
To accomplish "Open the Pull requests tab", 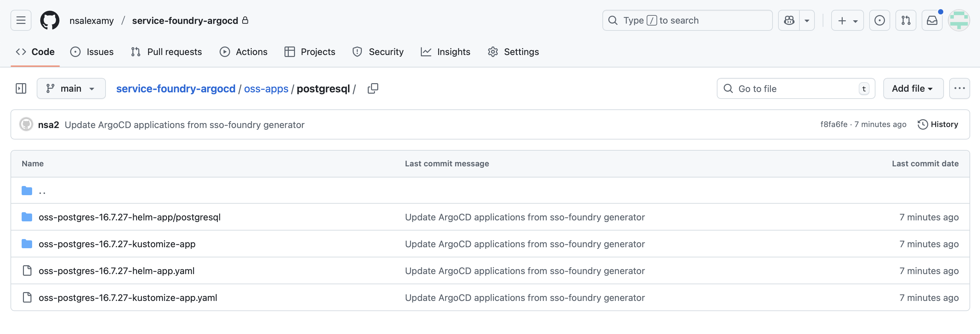I will (166, 52).
